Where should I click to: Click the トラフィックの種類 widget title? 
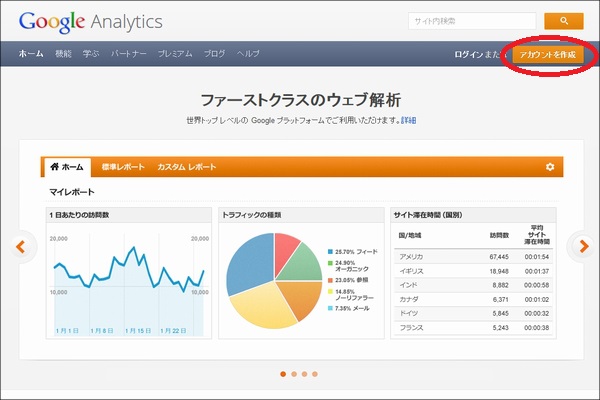[x=252, y=215]
